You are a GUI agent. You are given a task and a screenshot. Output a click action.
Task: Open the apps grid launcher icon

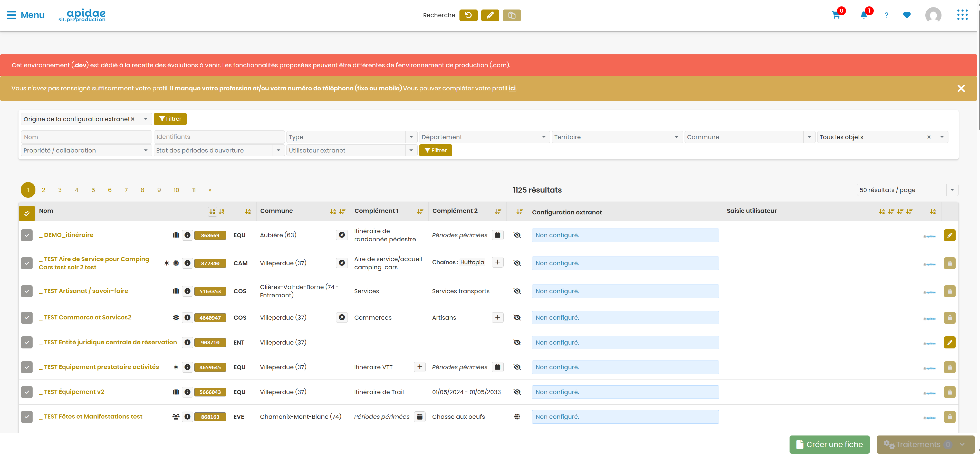(962, 15)
